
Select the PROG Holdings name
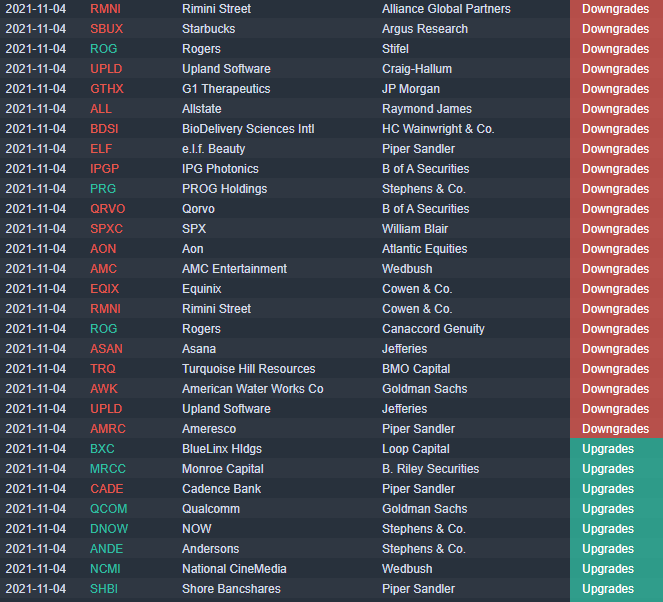pyautogui.click(x=225, y=189)
